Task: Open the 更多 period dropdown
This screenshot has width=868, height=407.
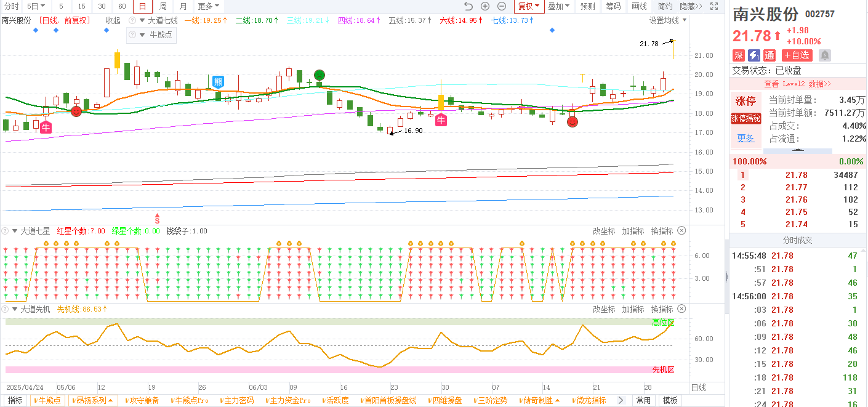Action: [x=207, y=6]
